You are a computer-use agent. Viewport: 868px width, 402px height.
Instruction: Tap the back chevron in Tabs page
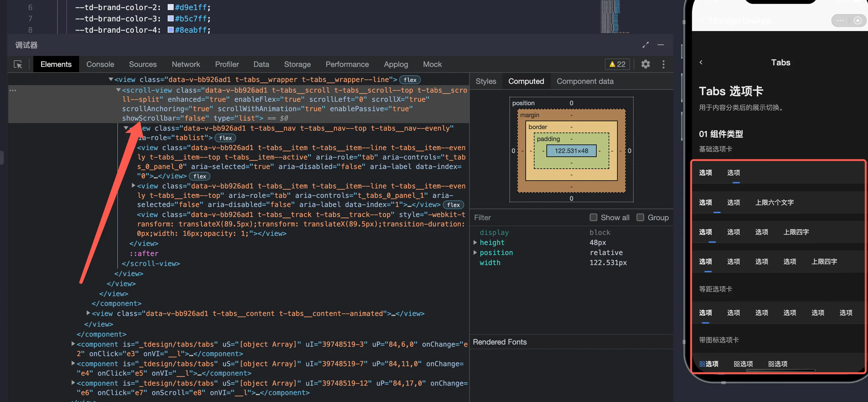tap(701, 62)
